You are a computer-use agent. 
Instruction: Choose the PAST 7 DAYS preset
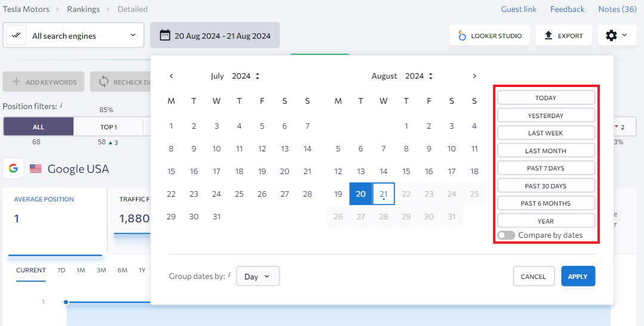(546, 168)
